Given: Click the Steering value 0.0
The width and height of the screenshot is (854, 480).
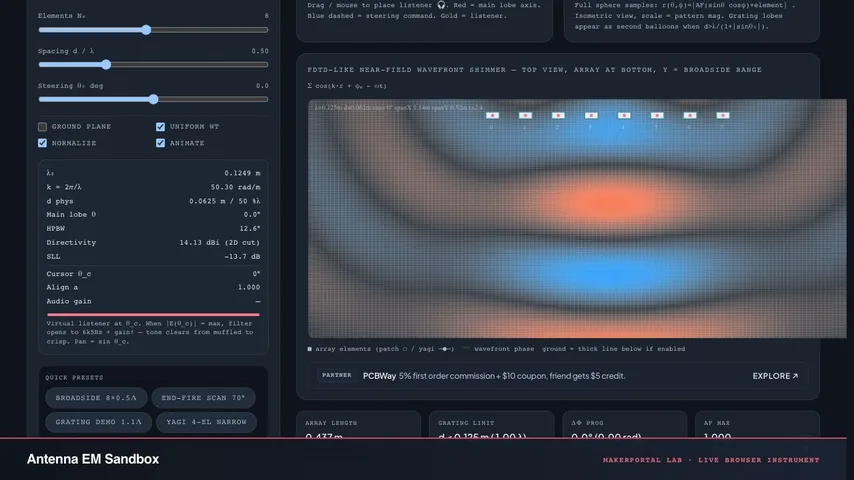Looking at the screenshot, I should click(x=262, y=86).
